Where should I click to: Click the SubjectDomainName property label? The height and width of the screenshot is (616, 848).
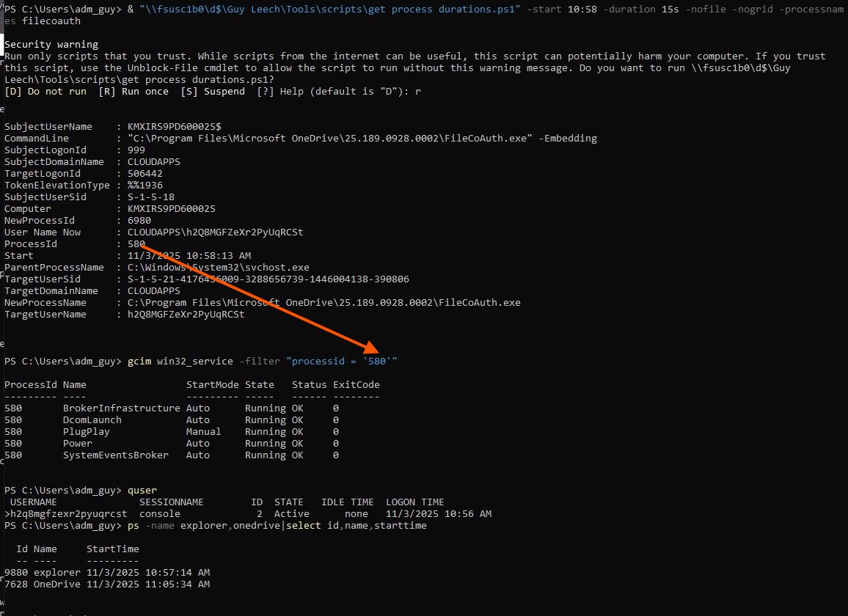pos(54,162)
